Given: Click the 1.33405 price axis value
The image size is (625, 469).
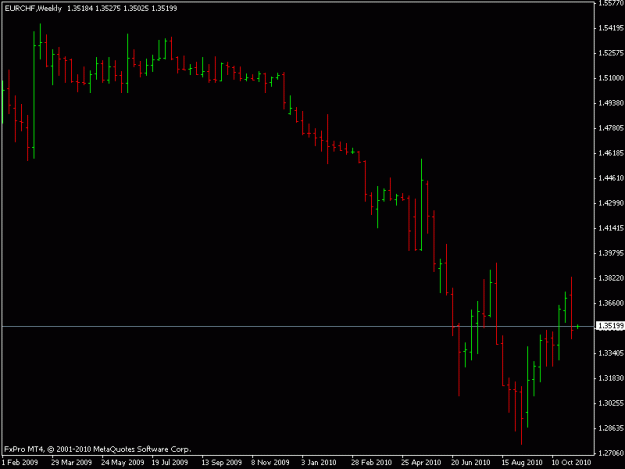Looking at the screenshot, I should click(x=611, y=353).
